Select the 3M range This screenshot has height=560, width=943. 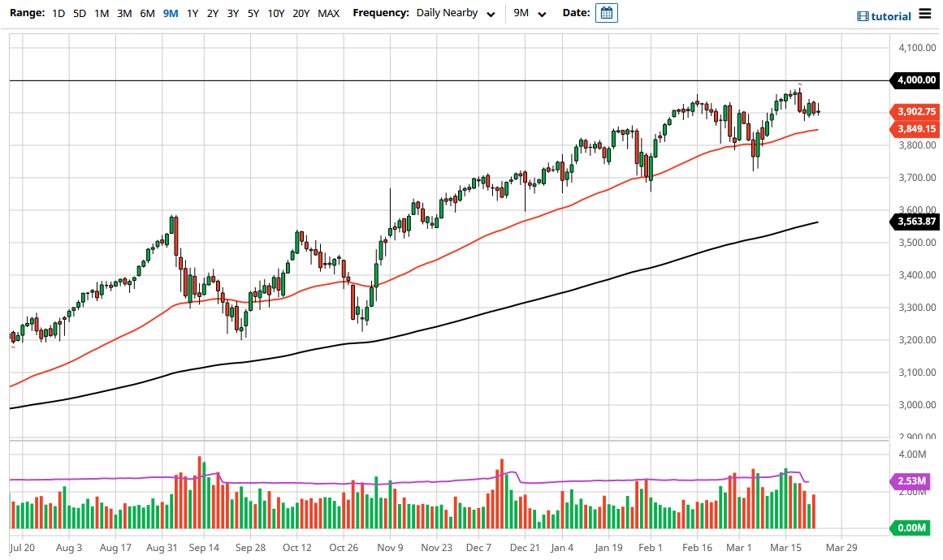[123, 13]
